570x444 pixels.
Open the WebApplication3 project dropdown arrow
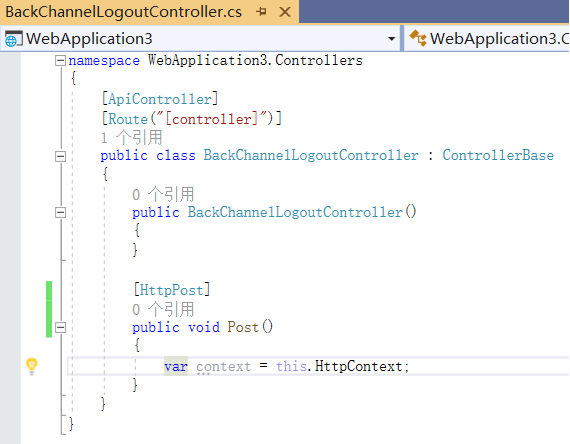click(392, 39)
